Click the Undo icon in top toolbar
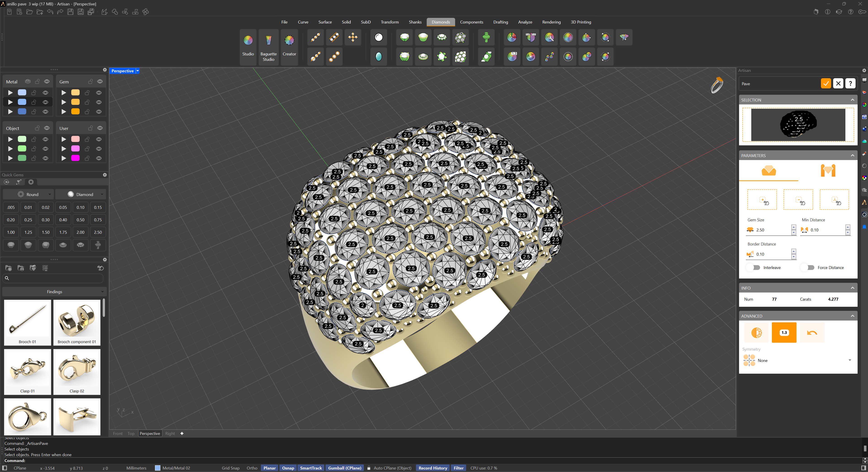Screen dimensions: 868x472 50,12
